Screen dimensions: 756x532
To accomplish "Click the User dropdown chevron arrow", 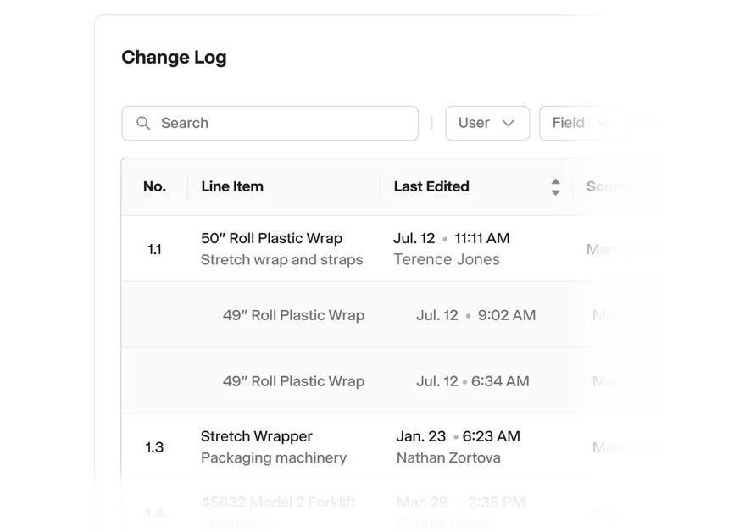I will (x=509, y=124).
